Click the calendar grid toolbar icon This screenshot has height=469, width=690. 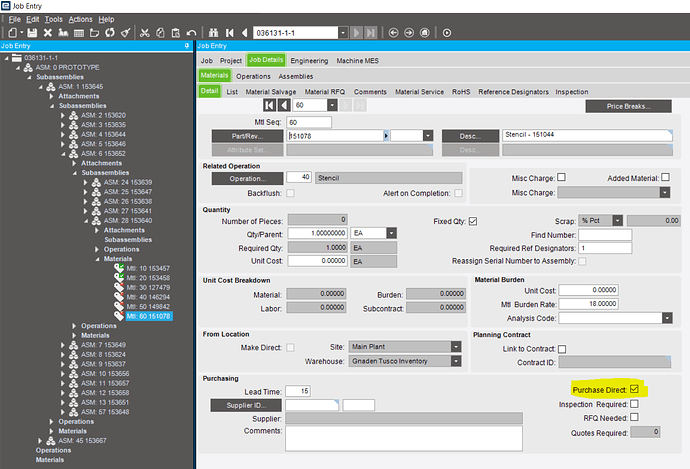[79, 33]
